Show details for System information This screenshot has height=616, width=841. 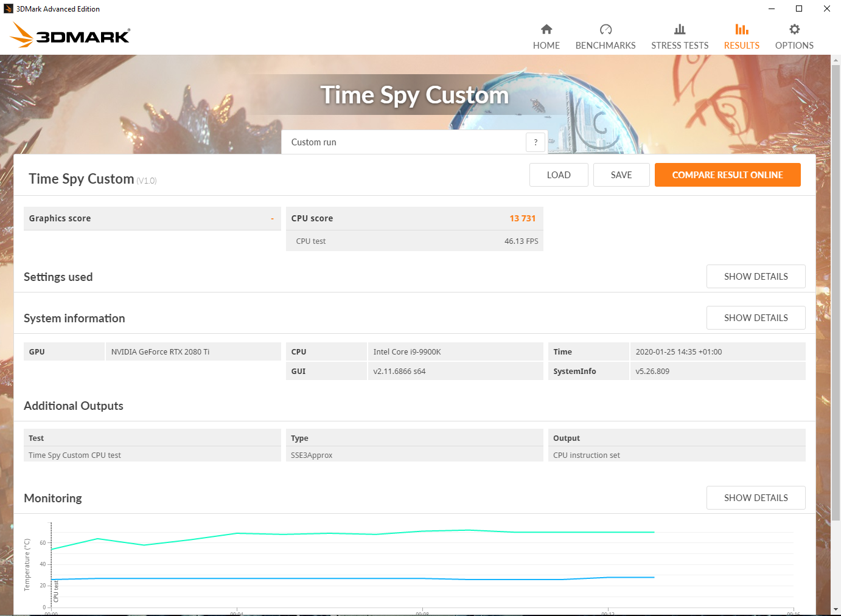[x=756, y=317]
